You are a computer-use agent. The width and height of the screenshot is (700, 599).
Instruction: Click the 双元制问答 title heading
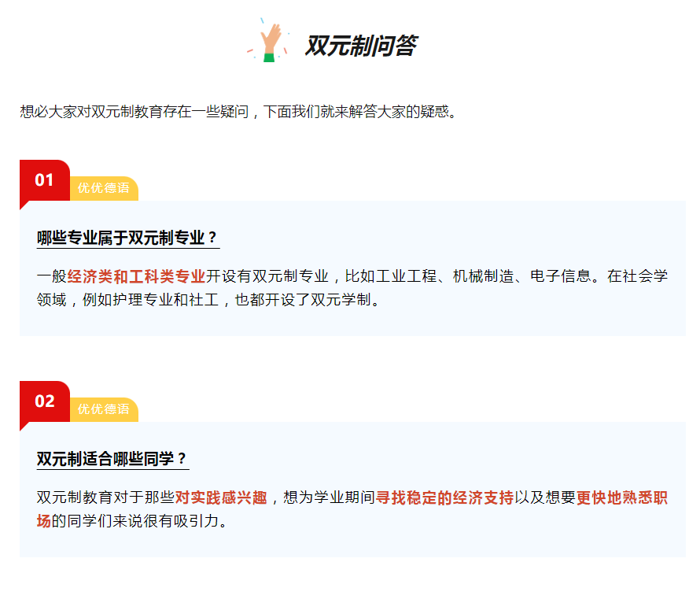(361, 46)
